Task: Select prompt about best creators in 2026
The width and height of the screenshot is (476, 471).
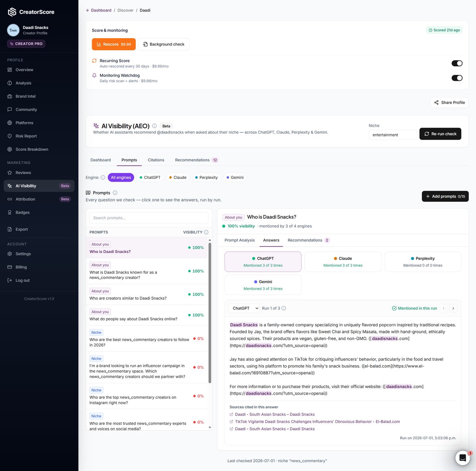Action: tap(147, 339)
